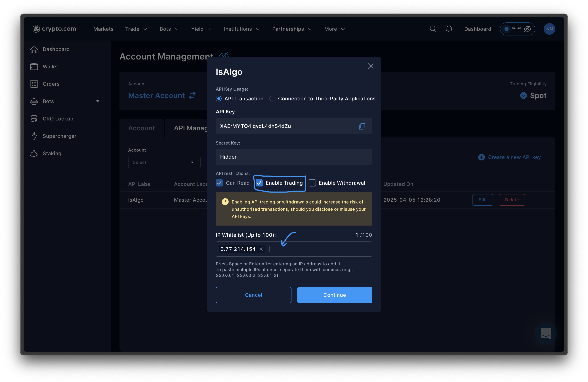Screen dimensions: 588x382
Task: Click the API Label column header
Action: click(x=140, y=184)
